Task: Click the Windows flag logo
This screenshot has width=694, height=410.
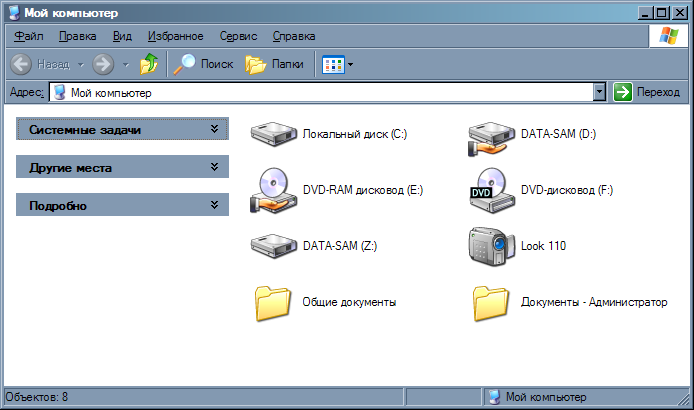Action: coord(669,36)
